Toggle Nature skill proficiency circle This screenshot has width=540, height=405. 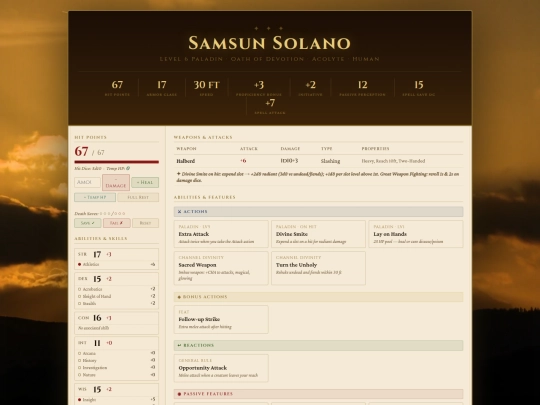click(80, 375)
